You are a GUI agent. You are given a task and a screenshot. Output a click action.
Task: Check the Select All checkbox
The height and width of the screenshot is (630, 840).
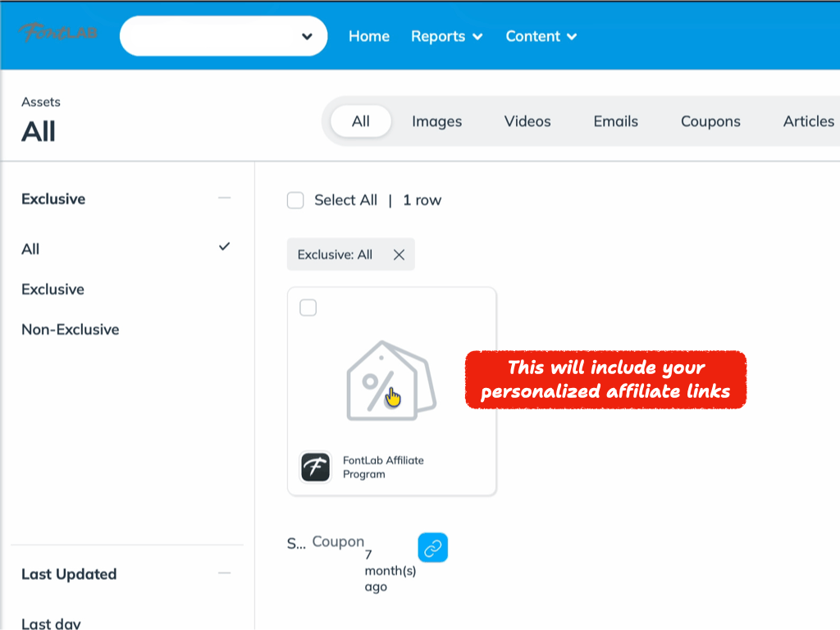point(295,199)
